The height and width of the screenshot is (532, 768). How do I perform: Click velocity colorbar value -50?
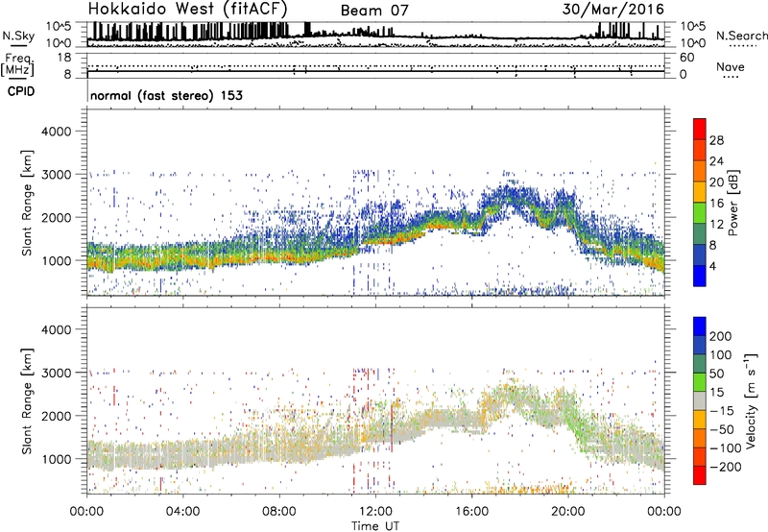point(722,429)
